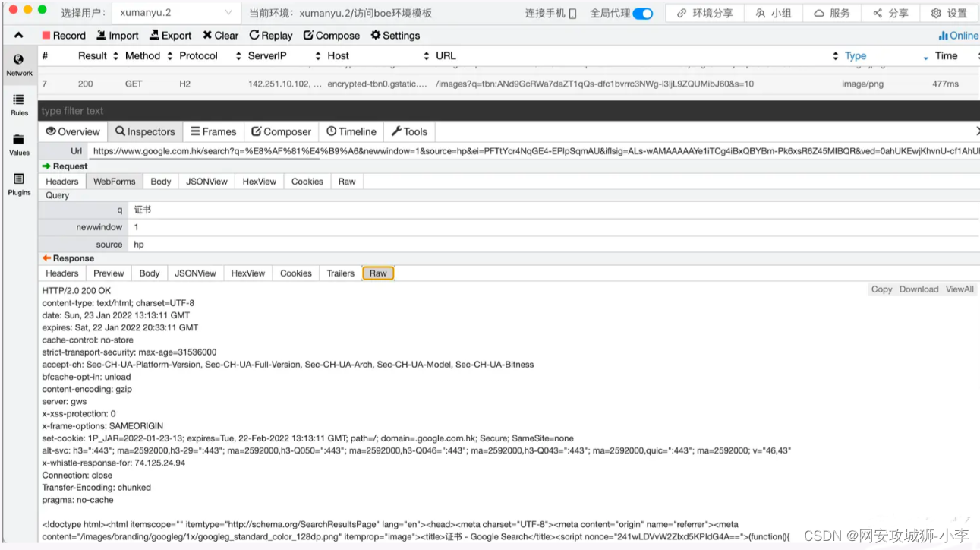Select the request HexView tab
980x550 pixels.
point(260,182)
